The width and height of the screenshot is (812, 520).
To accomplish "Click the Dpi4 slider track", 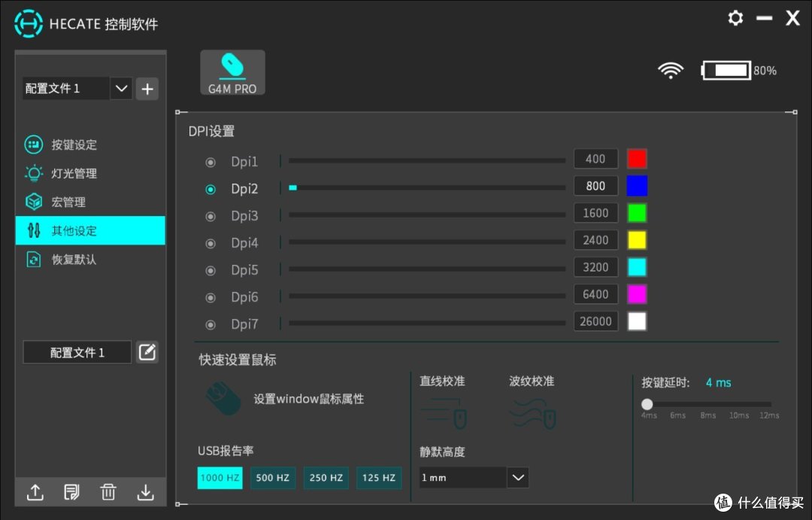I will [427, 242].
